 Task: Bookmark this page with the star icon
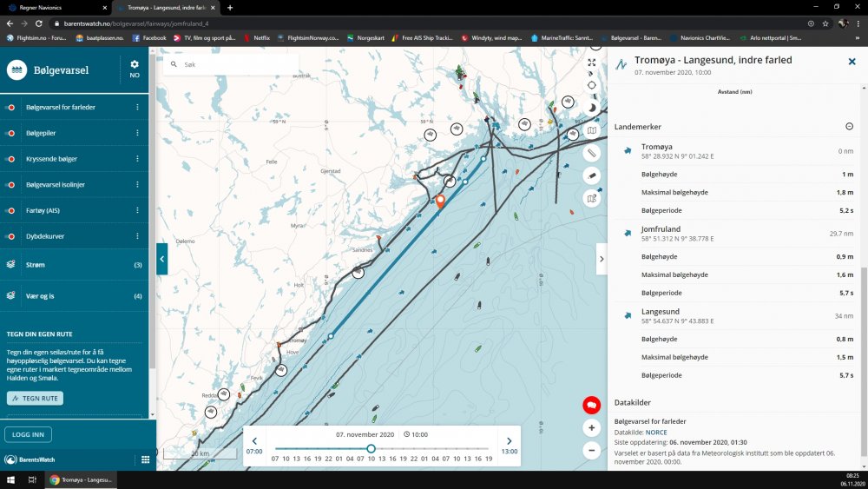pos(825,23)
